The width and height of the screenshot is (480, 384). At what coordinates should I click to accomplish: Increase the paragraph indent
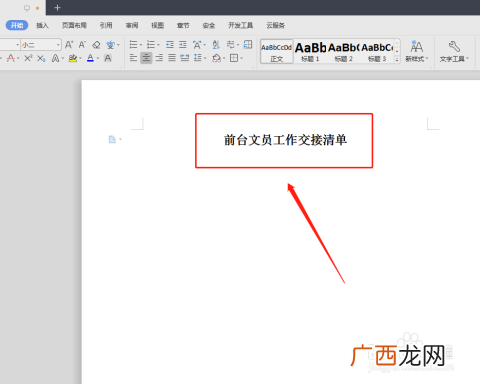point(183,45)
